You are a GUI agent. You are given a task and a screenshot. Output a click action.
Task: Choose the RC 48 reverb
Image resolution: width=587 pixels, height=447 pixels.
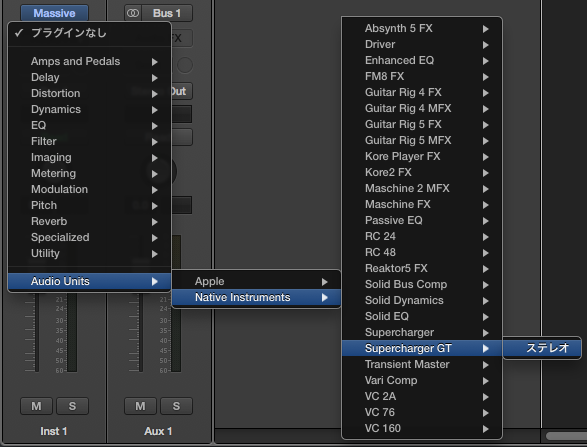click(422, 252)
